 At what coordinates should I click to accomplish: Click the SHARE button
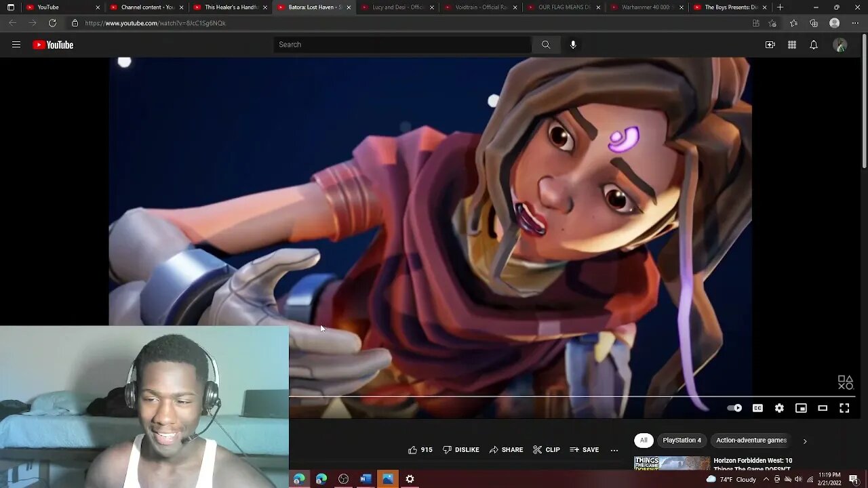click(x=507, y=450)
